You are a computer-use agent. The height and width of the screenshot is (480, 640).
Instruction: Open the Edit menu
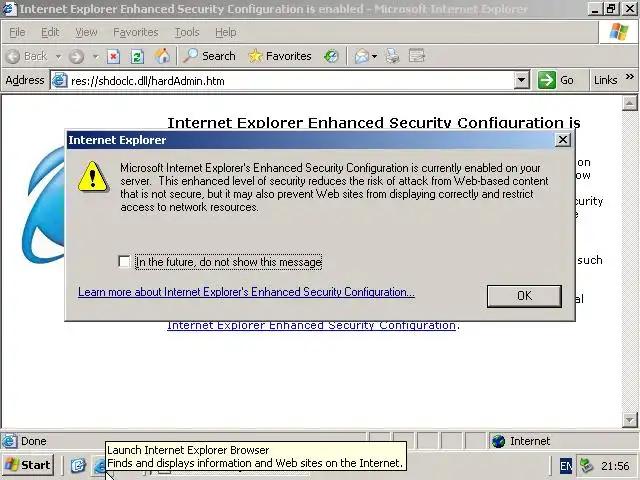coord(50,32)
